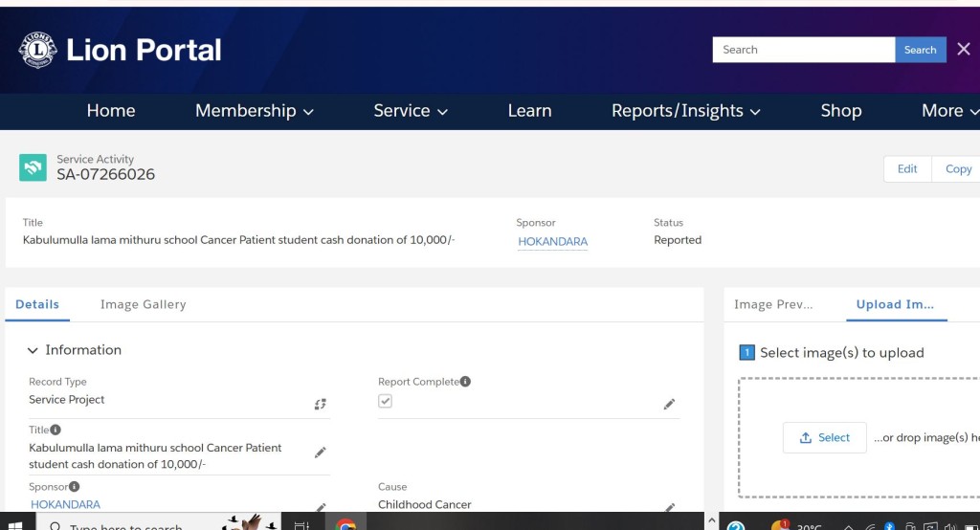
Task: Switch to the Image Gallery tab
Action: (x=144, y=304)
